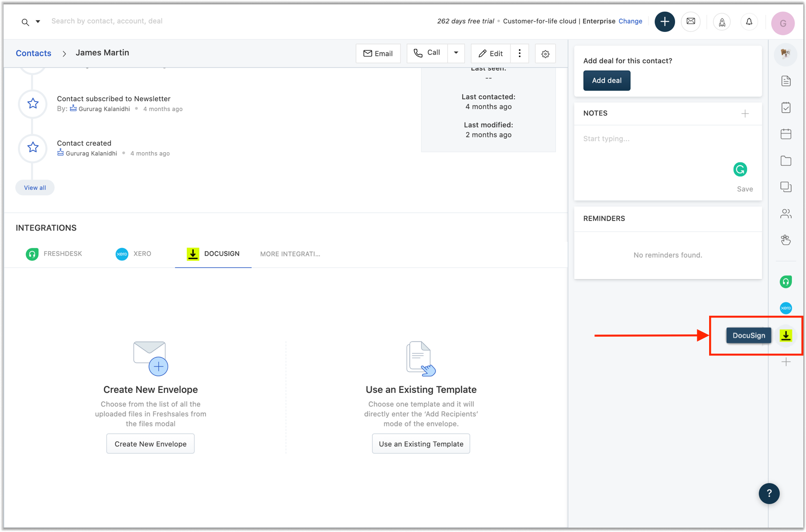Open the three-dot more actions menu

(519, 53)
